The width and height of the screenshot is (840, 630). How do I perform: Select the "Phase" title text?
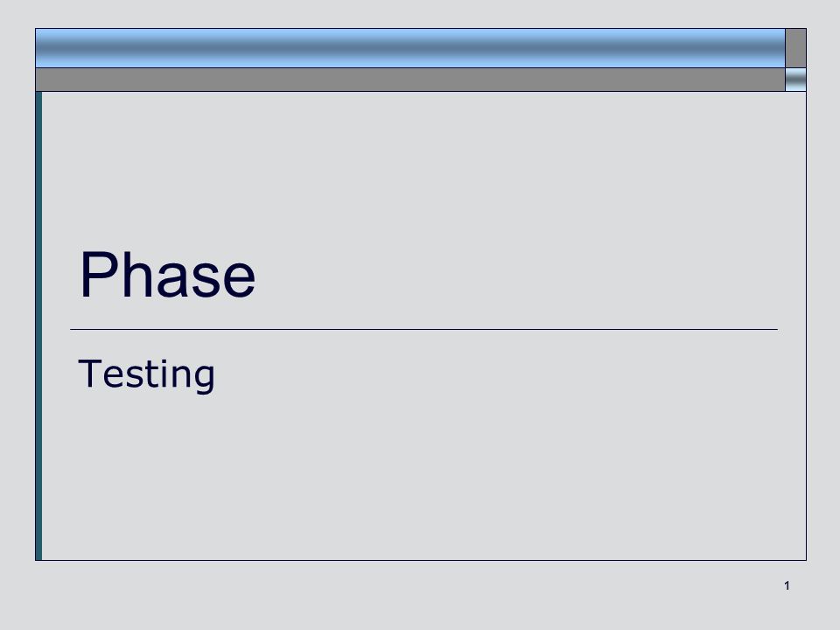tap(167, 274)
